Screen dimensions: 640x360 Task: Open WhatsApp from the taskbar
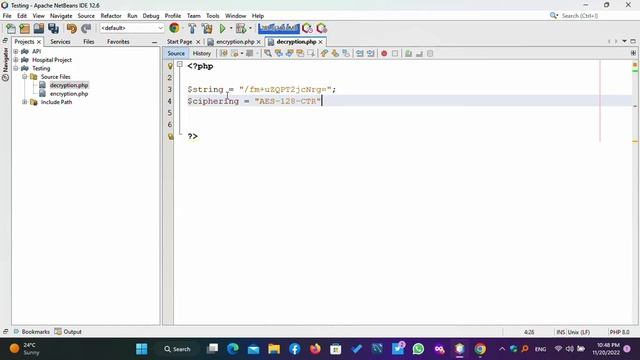click(x=418, y=349)
